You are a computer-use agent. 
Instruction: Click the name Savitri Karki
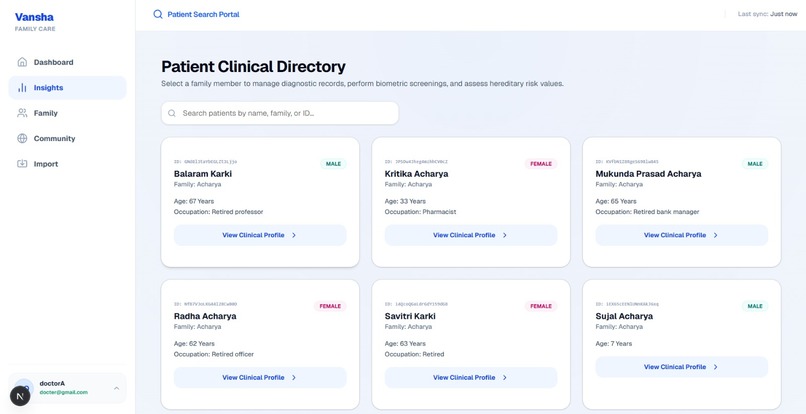click(410, 316)
